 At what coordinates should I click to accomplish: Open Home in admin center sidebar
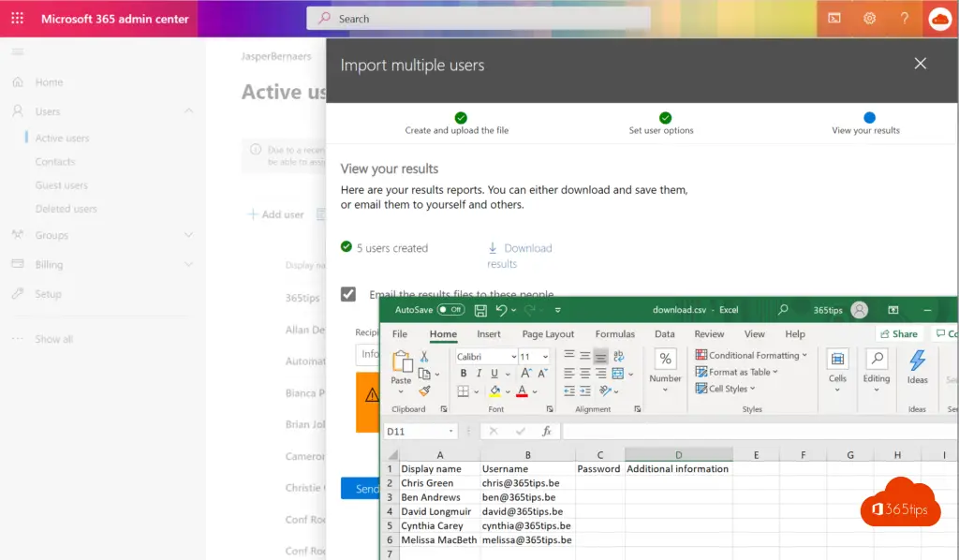tap(49, 81)
